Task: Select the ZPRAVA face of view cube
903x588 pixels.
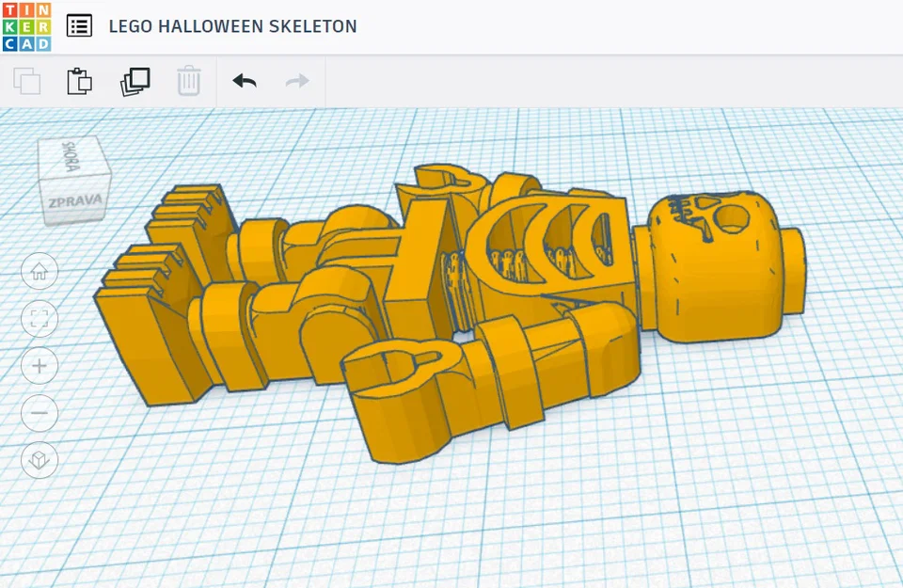Action: pos(75,201)
